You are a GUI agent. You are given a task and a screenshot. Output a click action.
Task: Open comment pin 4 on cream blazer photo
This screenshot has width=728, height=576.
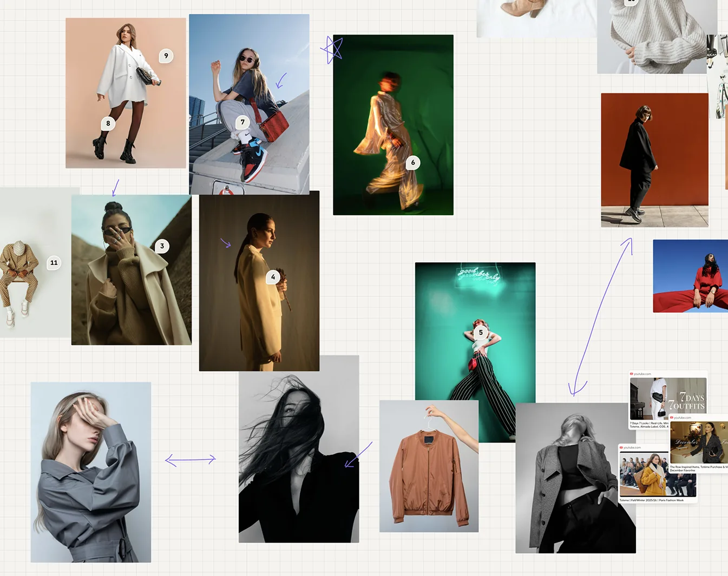(x=273, y=277)
